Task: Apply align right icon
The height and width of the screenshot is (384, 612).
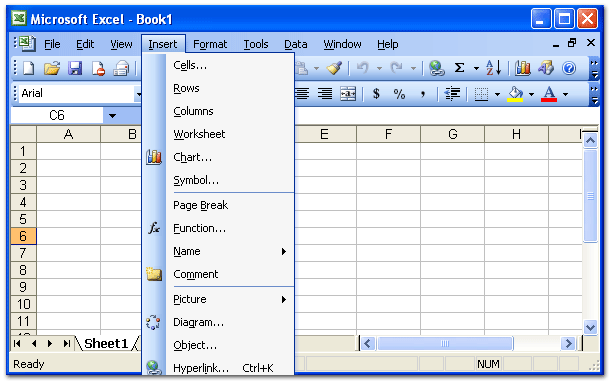Action: [x=325, y=94]
